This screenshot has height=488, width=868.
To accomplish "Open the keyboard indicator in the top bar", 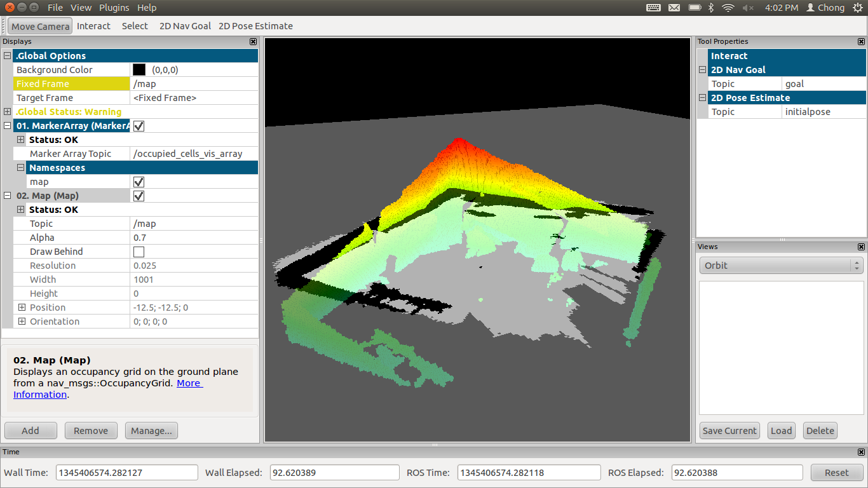I will [x=653, y=8].
